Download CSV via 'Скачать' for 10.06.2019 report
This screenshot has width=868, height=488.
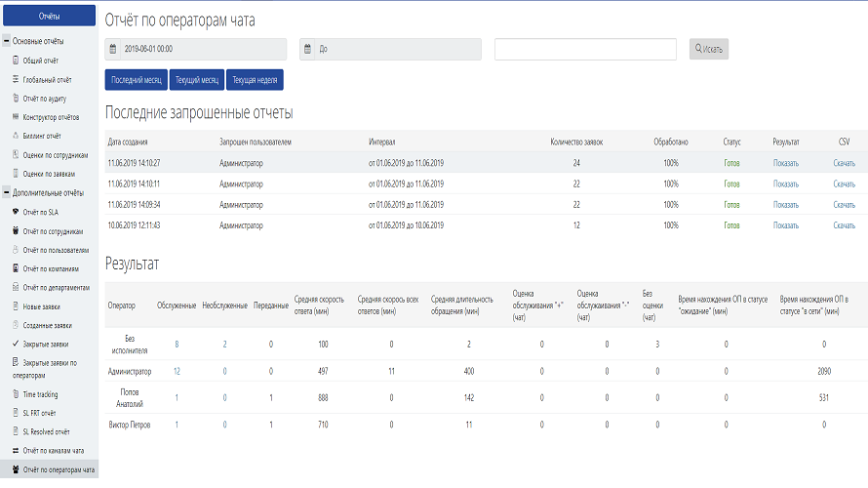[844, 225]
